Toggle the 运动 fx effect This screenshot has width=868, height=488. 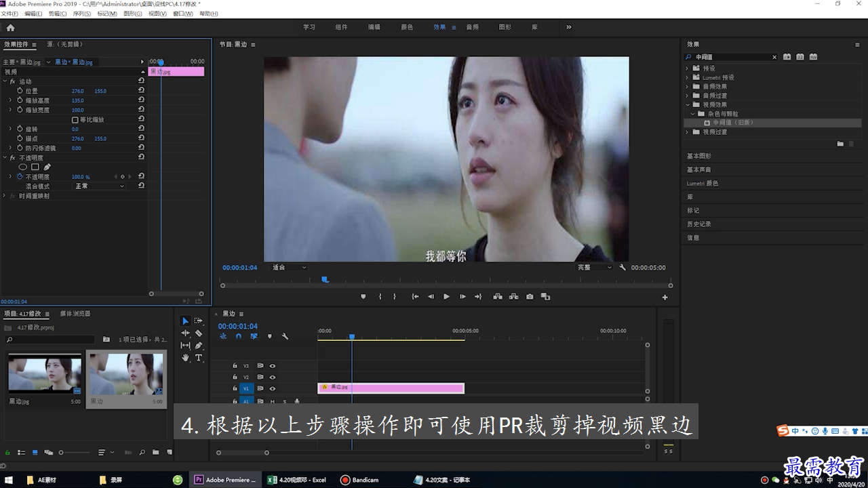pos(12,81)
